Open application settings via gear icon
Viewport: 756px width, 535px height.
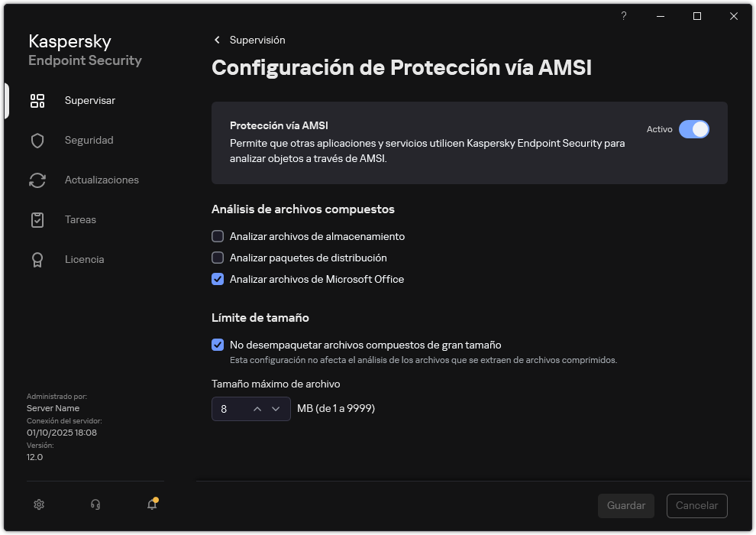click(38, 504)
